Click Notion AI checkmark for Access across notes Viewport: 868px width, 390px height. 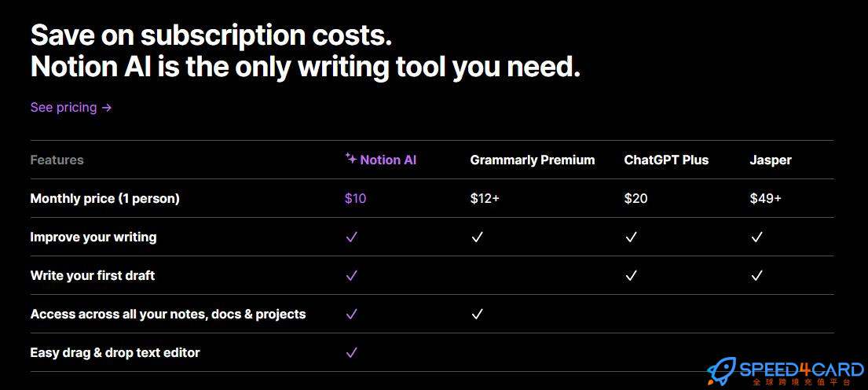click(x=351, y=314)
